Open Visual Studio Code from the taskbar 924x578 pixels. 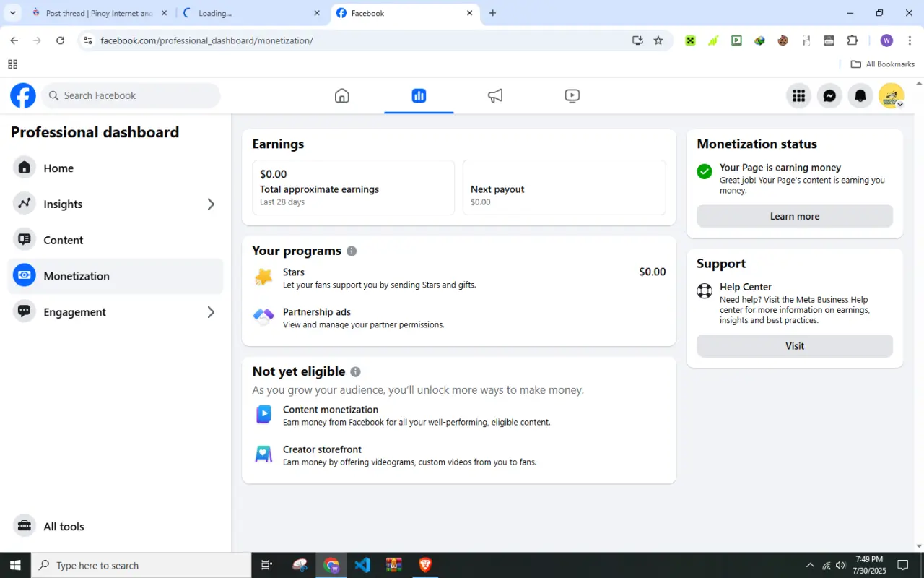click(362, 565)
